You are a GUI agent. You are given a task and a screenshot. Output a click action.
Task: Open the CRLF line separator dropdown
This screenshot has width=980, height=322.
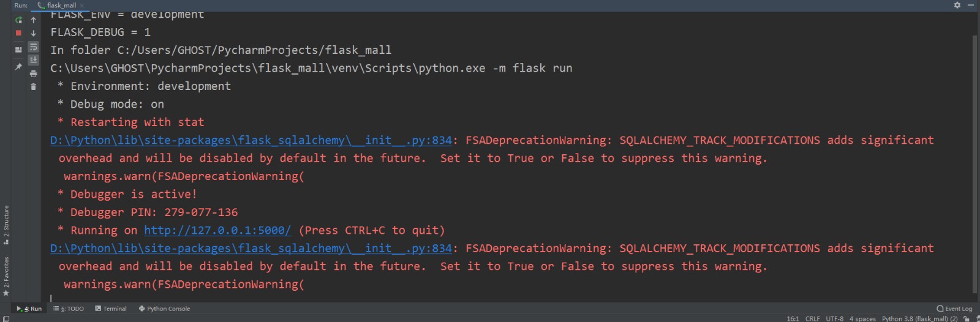pos(812,318)
